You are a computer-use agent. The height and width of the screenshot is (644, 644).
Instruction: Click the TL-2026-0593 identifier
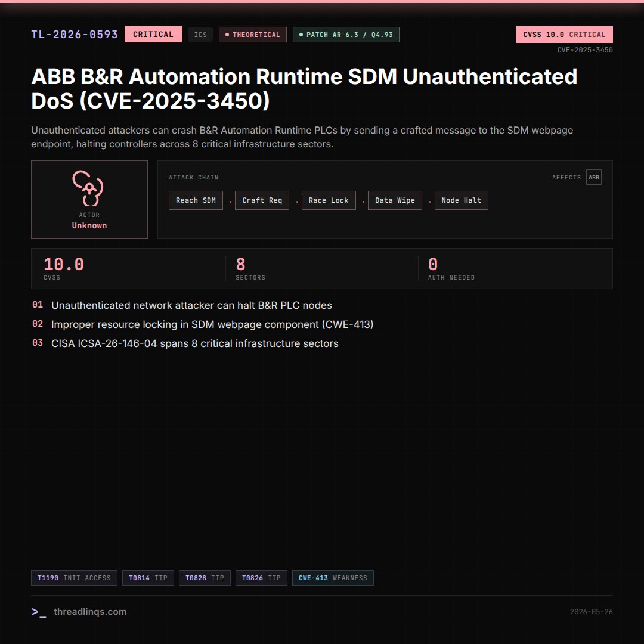[x=75, y=35]
